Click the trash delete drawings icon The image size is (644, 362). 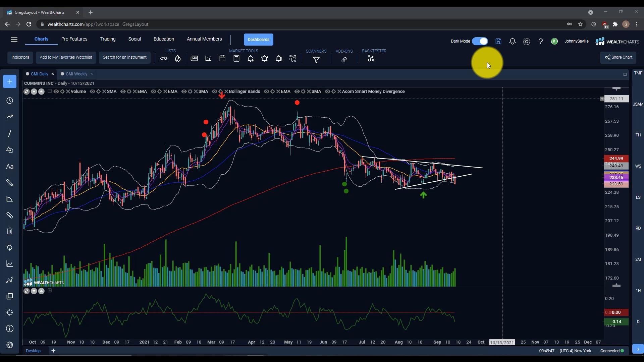pos(10,231)
